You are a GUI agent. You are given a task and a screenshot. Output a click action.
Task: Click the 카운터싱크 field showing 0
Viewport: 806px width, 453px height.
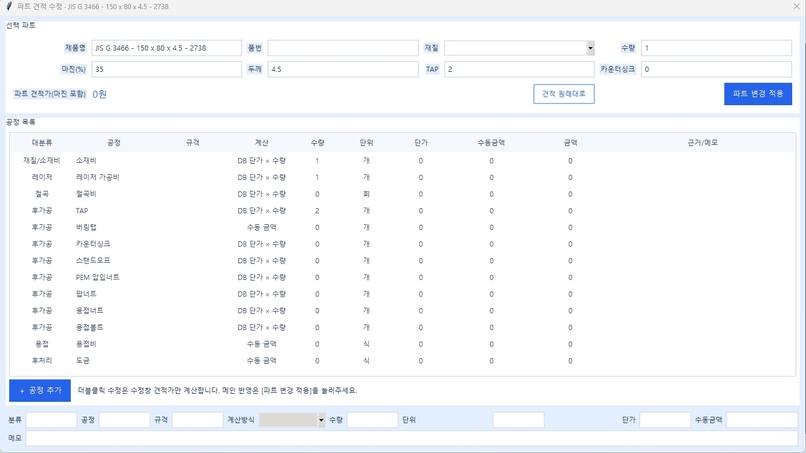(716, 69)
